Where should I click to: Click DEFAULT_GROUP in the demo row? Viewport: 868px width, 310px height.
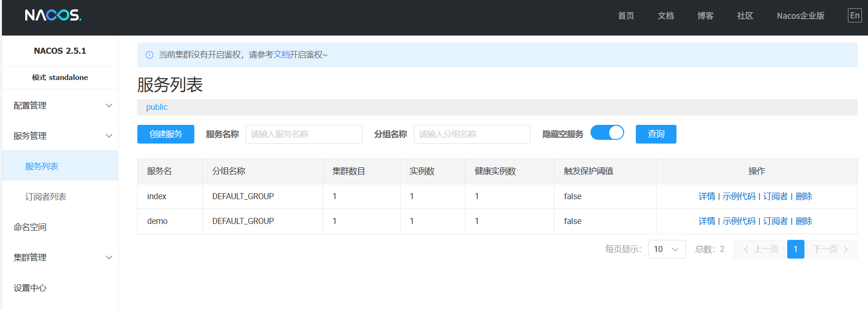(x=243, y=221)
